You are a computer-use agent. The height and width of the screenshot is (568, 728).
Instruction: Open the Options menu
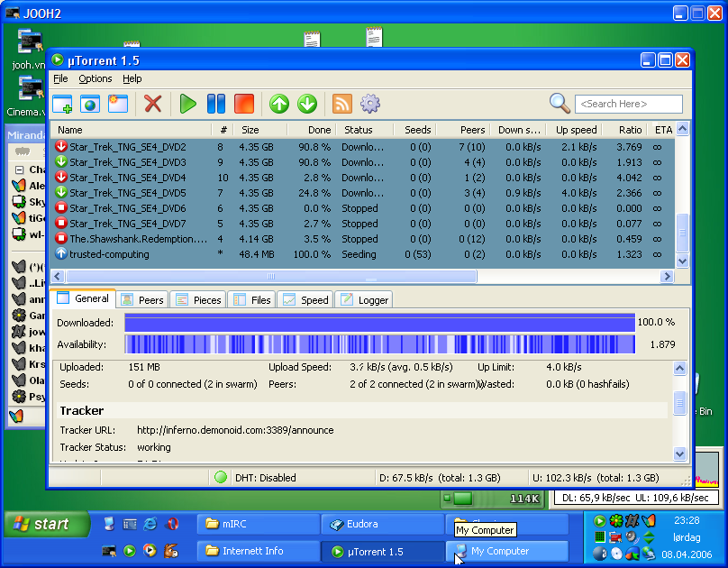coord(96,78)
